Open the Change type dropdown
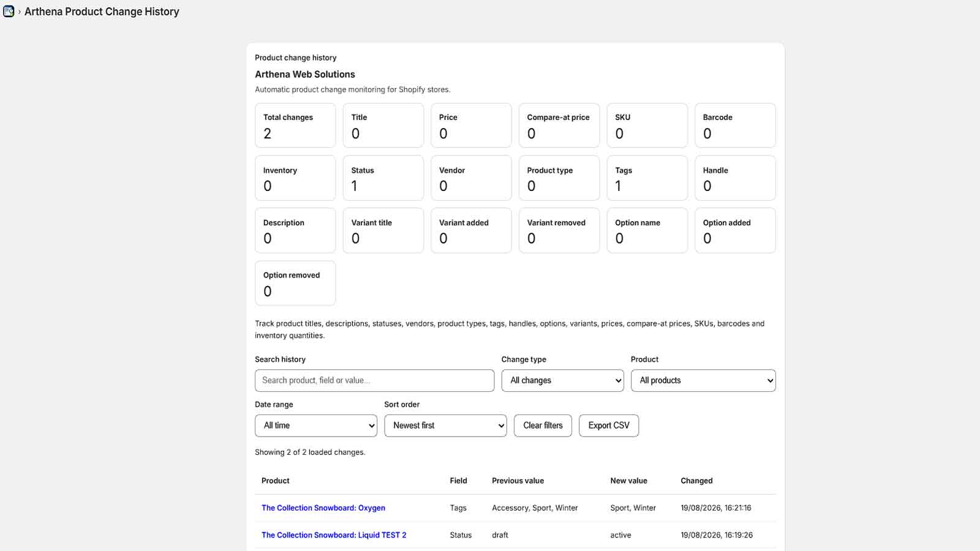 [x=562, y=380]
